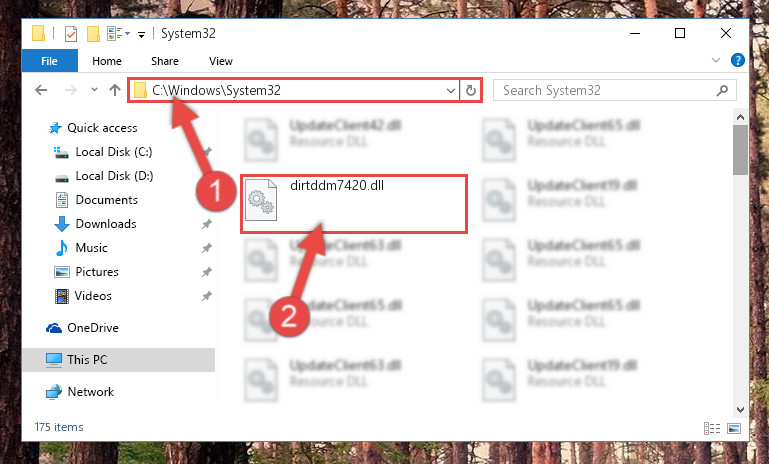Click the vertical scrollbar down arrow
769x464 pixels.
click(x=741, y=409)
